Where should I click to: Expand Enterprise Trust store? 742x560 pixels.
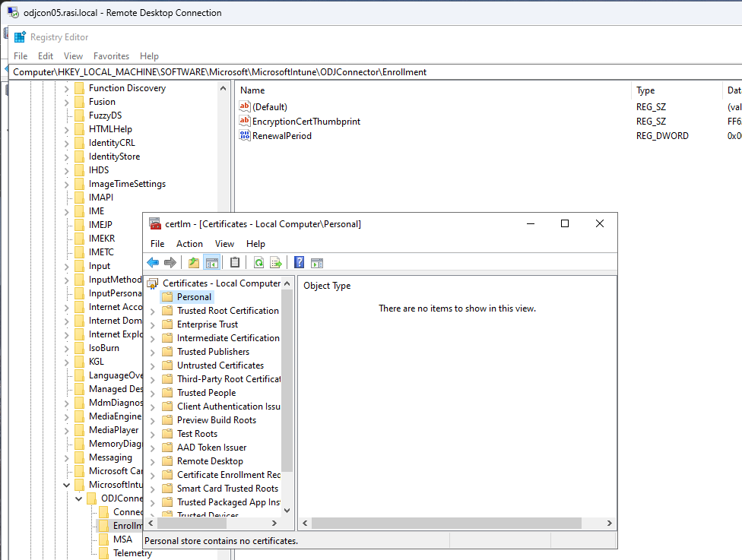click(x=152, y=325)
